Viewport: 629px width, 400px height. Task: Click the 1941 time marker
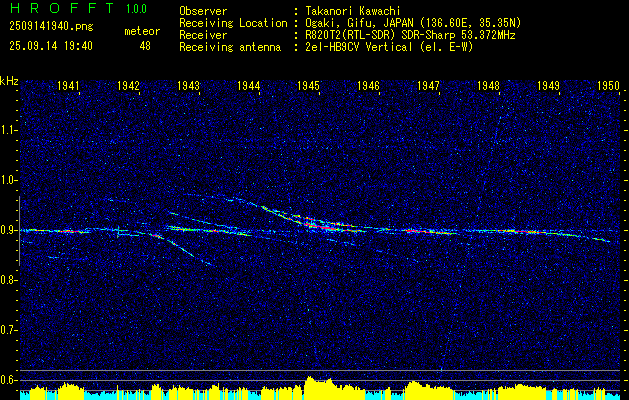(68, 85)
